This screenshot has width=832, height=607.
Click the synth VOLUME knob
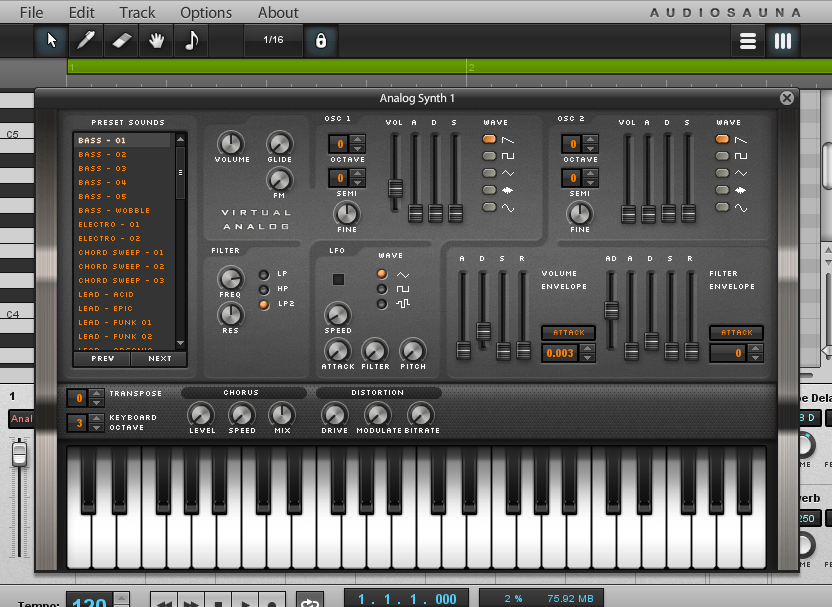click(x=231, y=143)
